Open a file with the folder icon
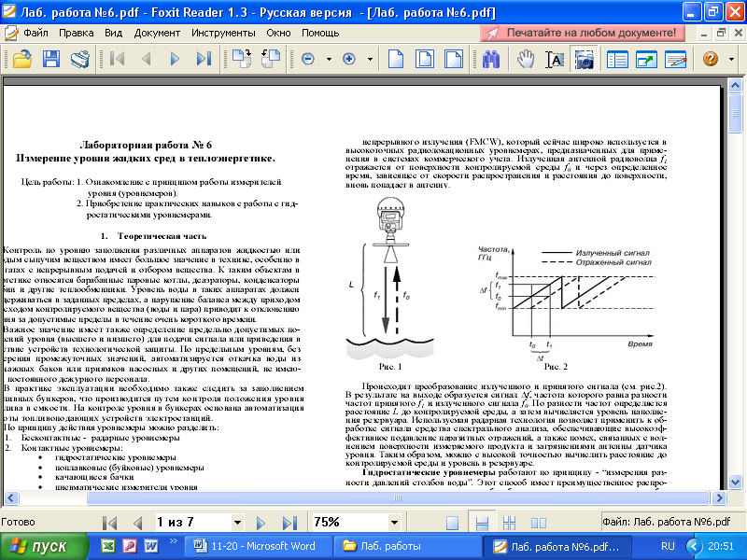This screenshot has width=747, height=560. click(21, 60)
